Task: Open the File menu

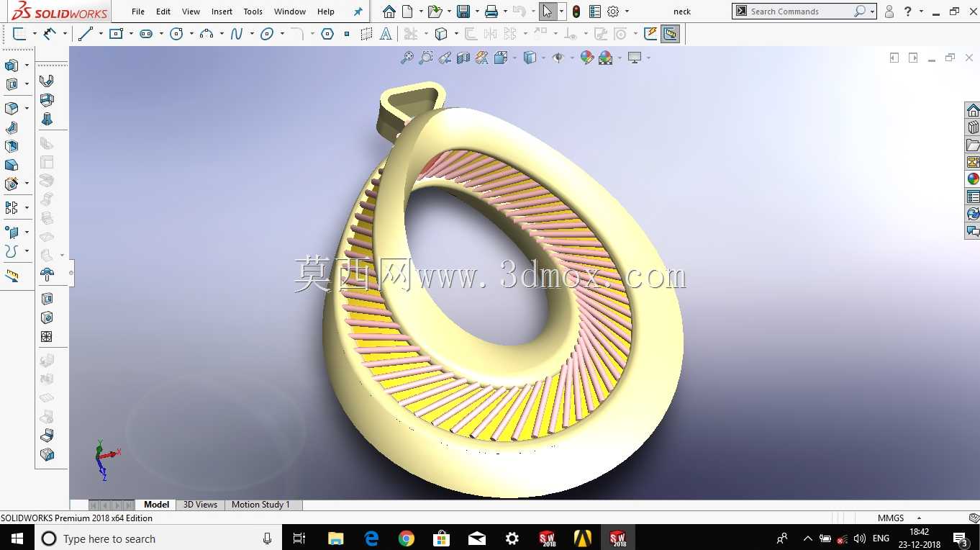Action: [x=138, y=12]
